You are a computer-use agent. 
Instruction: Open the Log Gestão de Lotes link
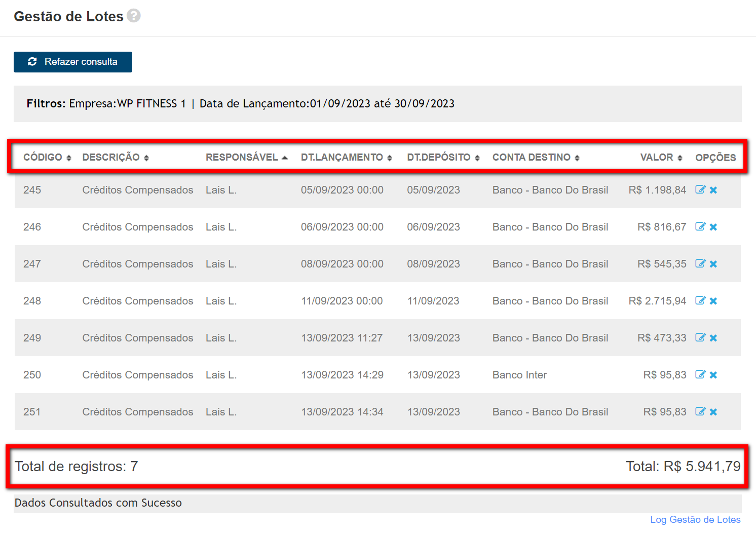coord(695,519)
